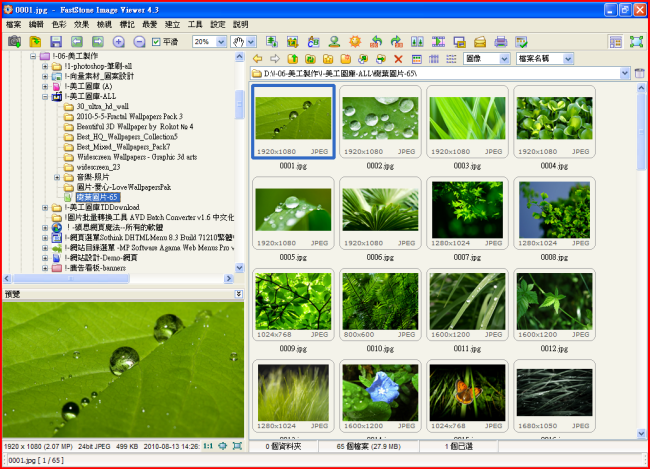
Task: Toggle the 平滑 smooth checkbox
Action: 156,42
